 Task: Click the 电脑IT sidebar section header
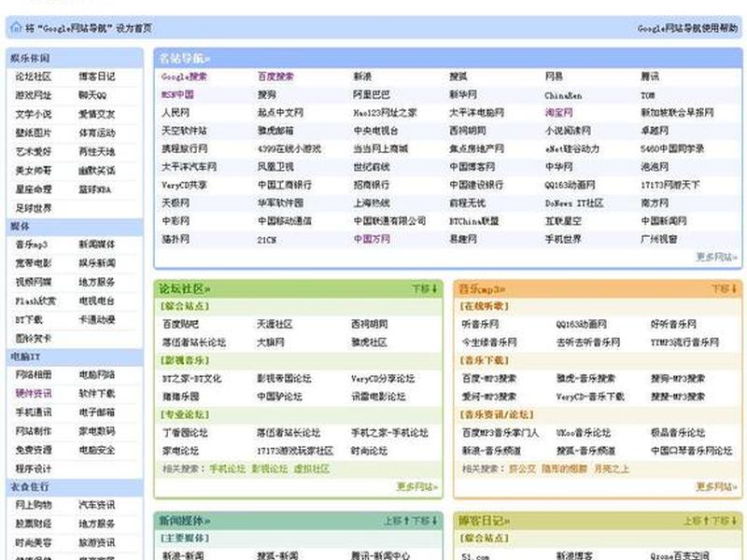[x=25, y=357]
